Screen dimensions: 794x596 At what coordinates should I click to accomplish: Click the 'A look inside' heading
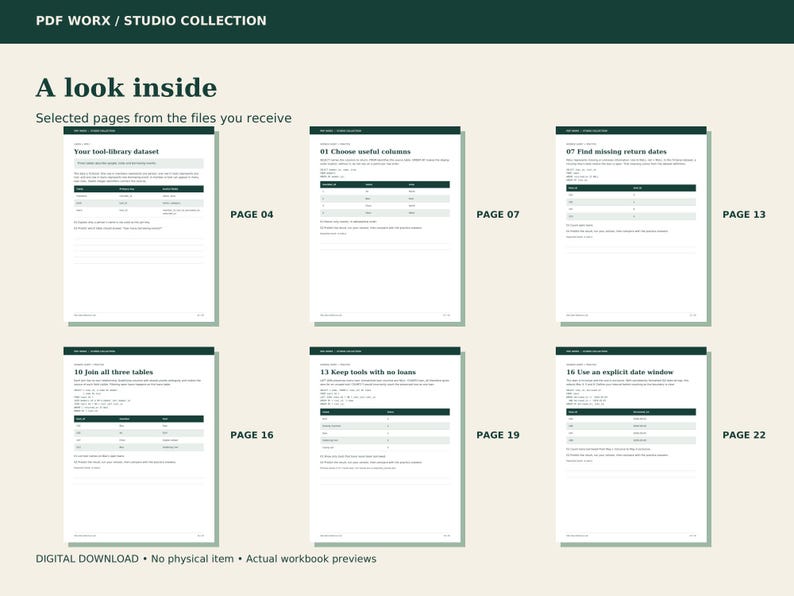click(x=126, y=88)
